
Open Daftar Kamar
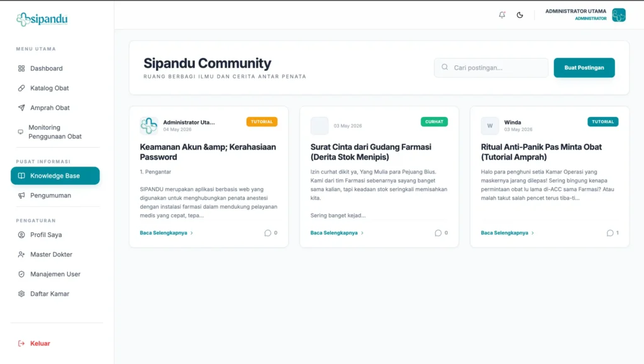pos(55,294)
